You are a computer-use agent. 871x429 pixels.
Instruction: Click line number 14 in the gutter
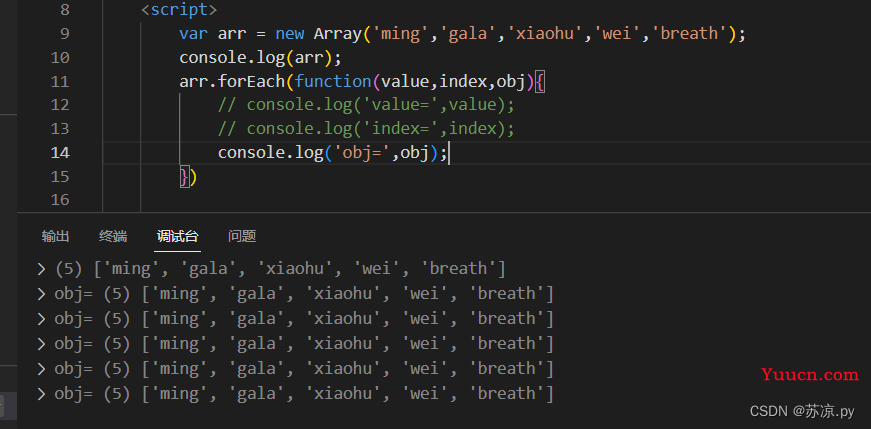[x=60, y=153]
